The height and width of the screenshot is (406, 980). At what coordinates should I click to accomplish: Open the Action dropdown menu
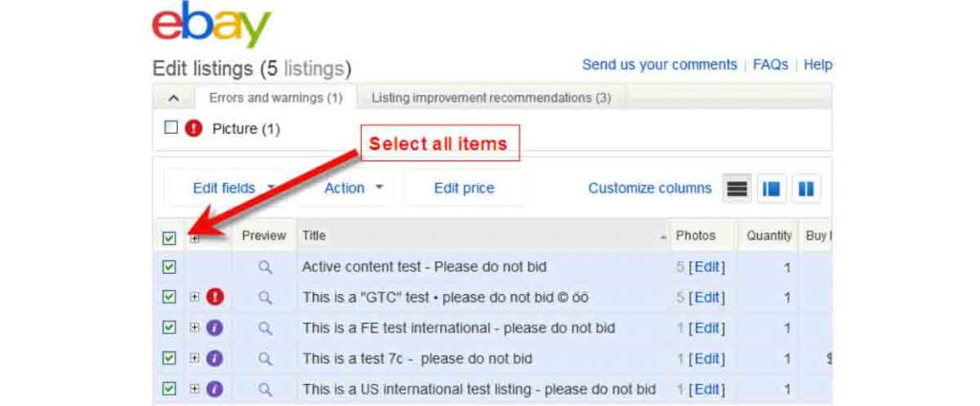click(353, 189)
